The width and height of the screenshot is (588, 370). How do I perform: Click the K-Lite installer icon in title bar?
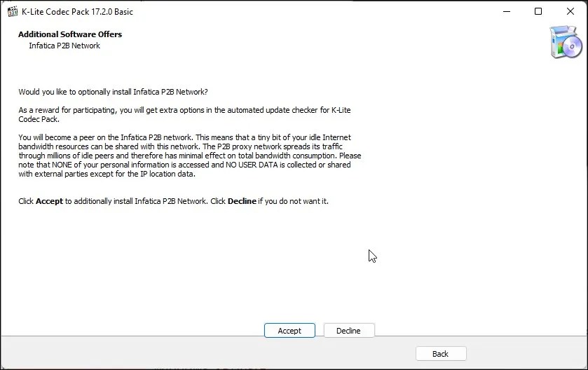pos(13,11)
